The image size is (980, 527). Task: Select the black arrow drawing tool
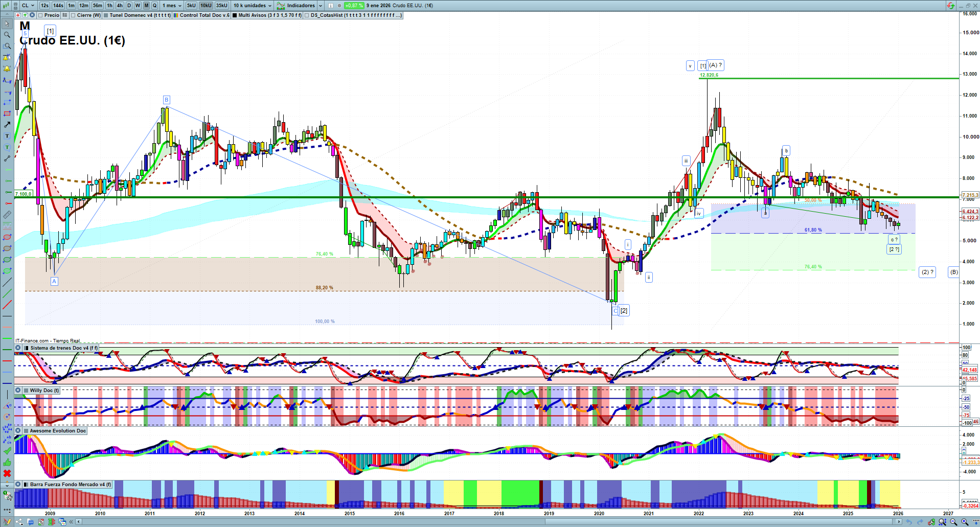[7, 125]
